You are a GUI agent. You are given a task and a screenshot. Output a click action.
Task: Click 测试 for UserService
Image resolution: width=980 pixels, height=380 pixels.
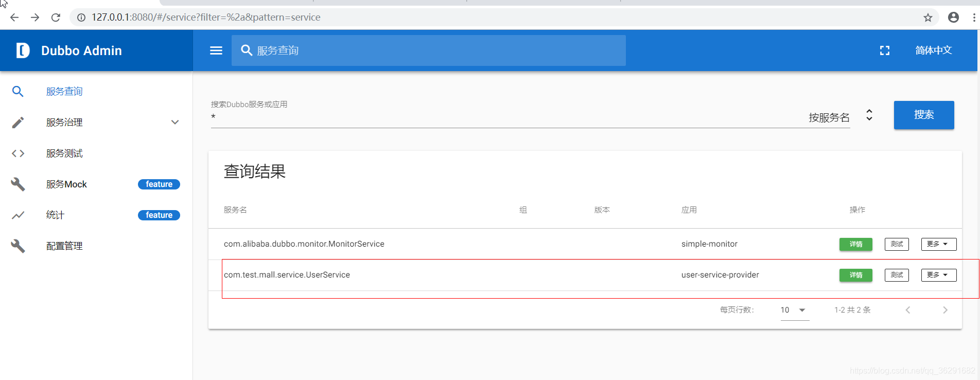pyautogui.click(x=897, y=275)
